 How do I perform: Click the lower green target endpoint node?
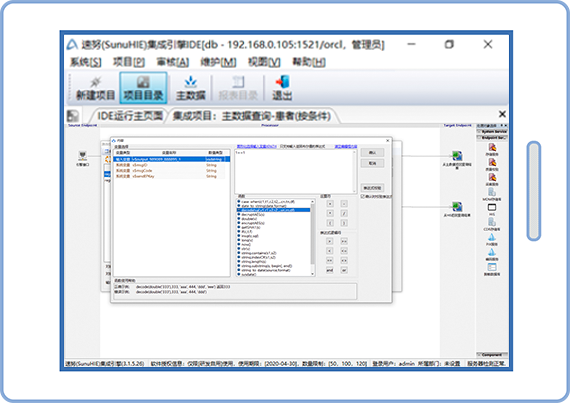tap(457, 207)
